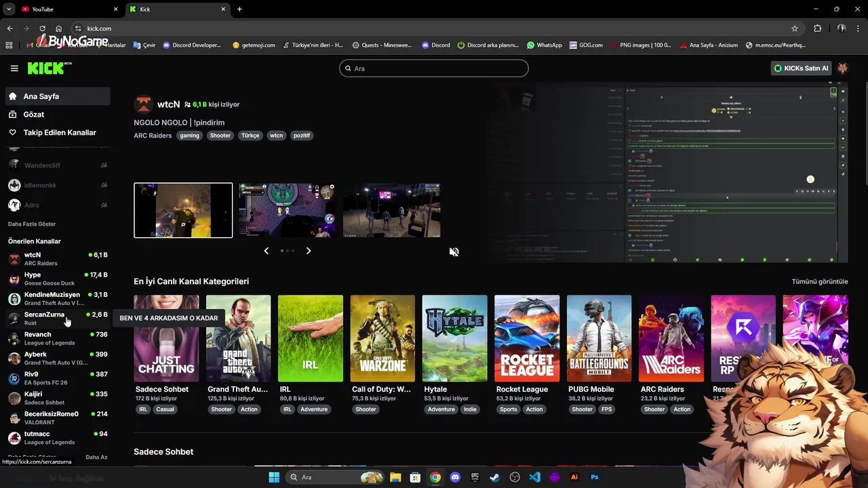Click the Chrome home button
Screen dimensions: 868x488
click(59, 28)
